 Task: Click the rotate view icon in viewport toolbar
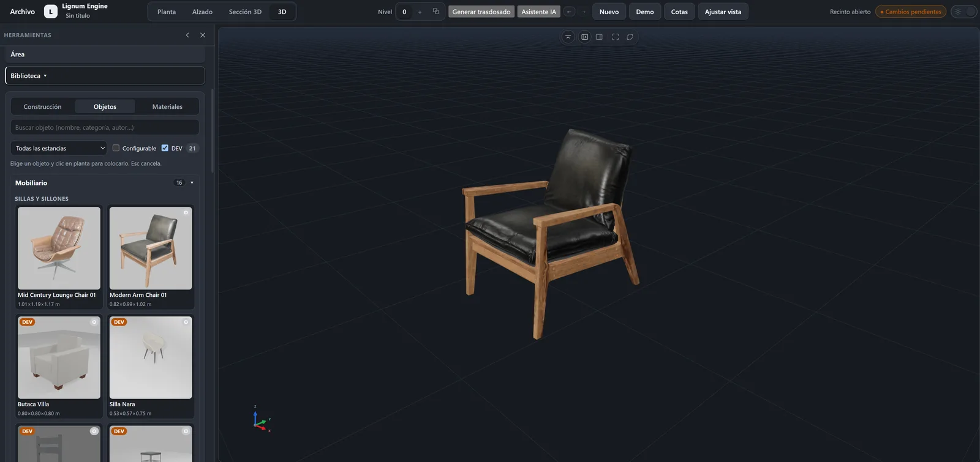pos(630,37)
